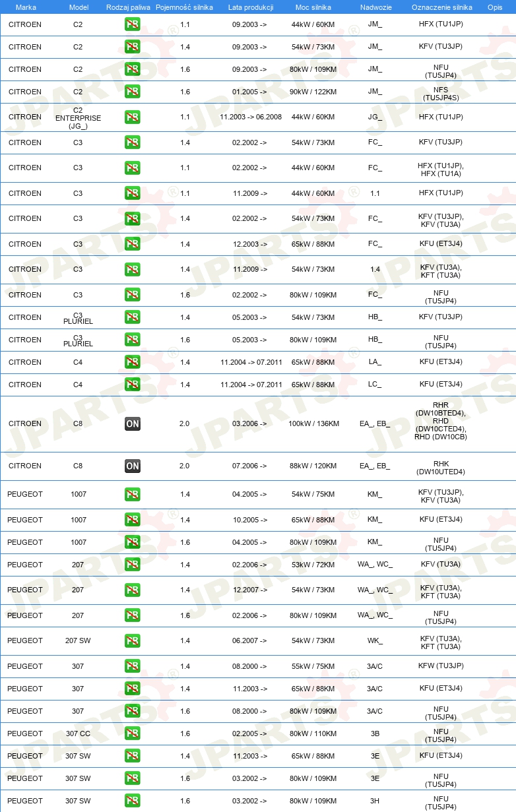Click petrol icon in C3 HFX (TU1A) row

click(x=133, y=168)
